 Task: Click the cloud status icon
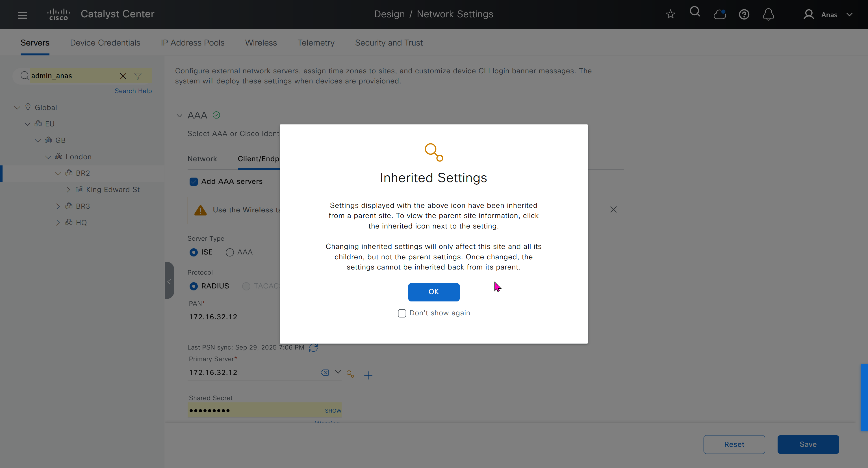coord(719,14)
